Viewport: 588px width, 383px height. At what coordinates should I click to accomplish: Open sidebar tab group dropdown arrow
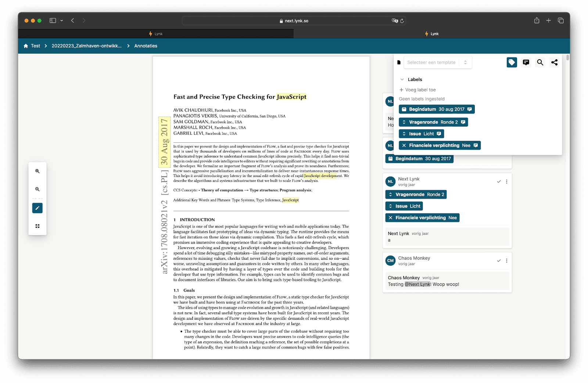click(x=61, y=21)
